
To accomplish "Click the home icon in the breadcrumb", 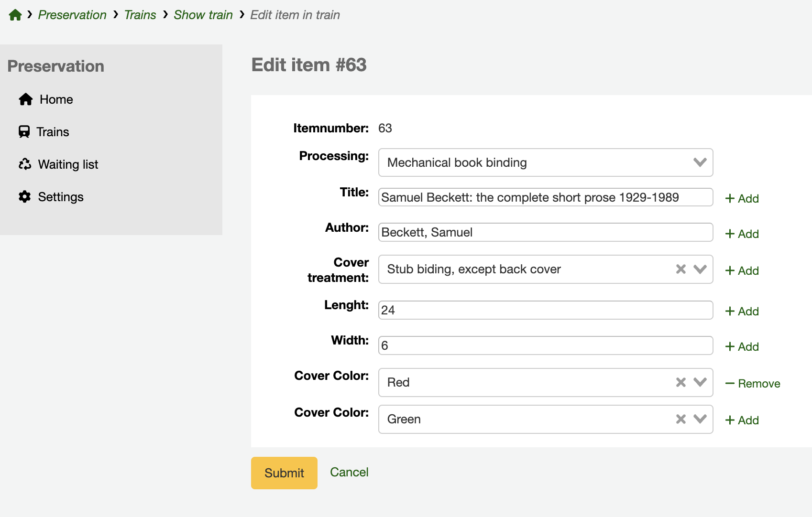I will (x=15, y=15).
